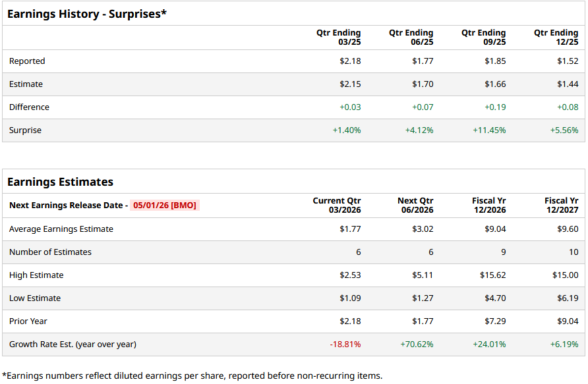
Task: Select the Qtr Ending 12/25 column header
Action: (x=556, y=38)
